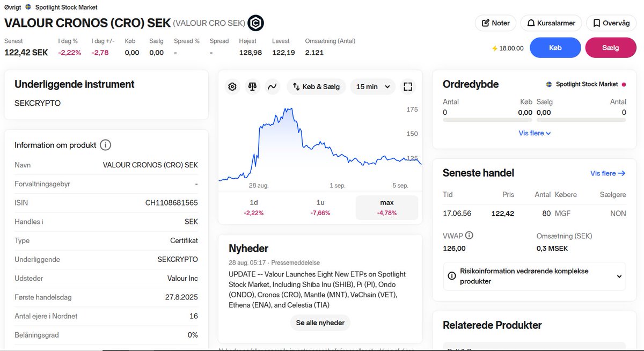Viewport: 644px width, 351px height.
Task: Open the chart settings gear
Action: click(232, 86)
